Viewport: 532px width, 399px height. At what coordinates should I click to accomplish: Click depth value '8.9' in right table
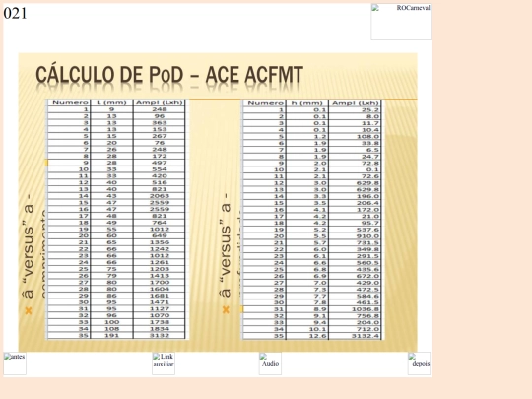click(x=320, y=309)
